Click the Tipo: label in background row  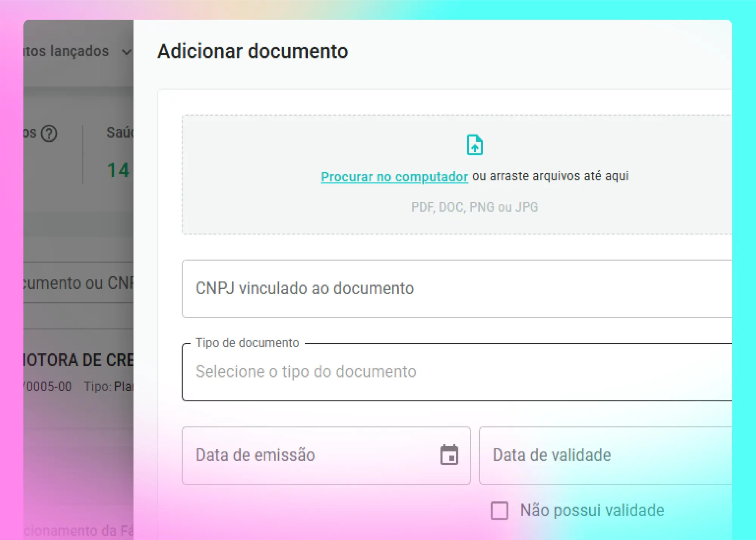98,387
